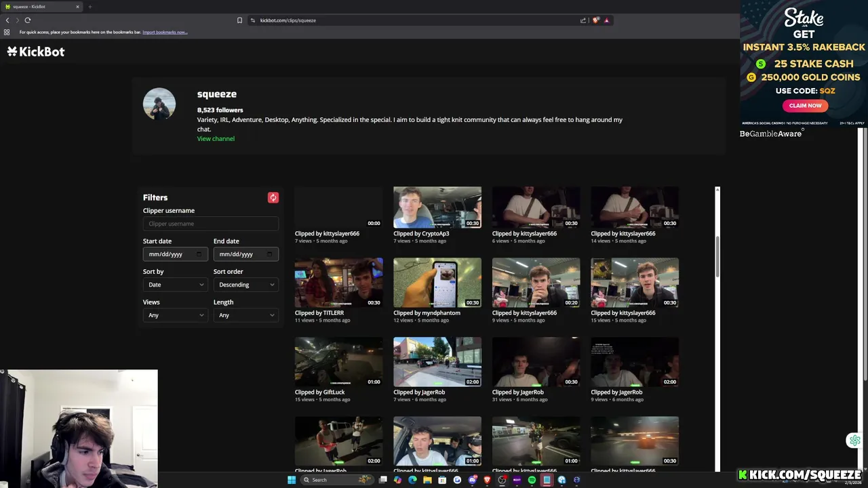The height and width of the screenshot is (488, 868).
Task: Click the Filters heading
Action: point(155,197)
